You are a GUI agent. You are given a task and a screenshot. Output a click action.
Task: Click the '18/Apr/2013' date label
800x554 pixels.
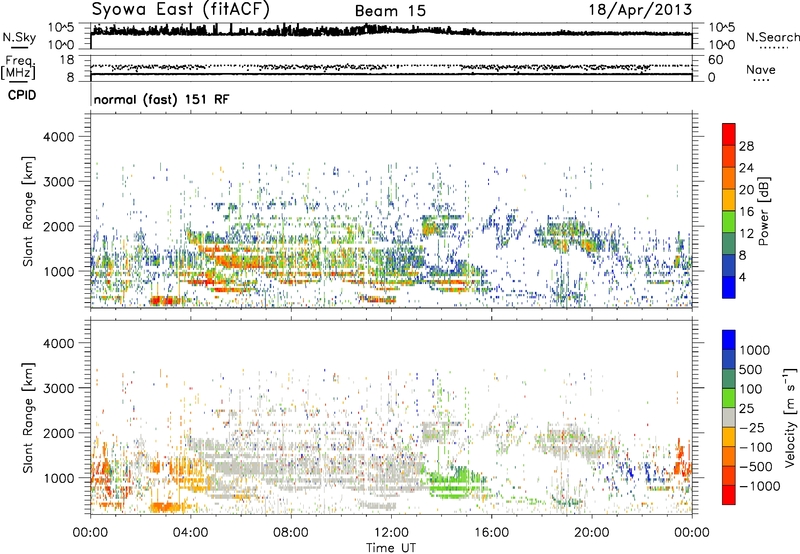coord(640,10)
